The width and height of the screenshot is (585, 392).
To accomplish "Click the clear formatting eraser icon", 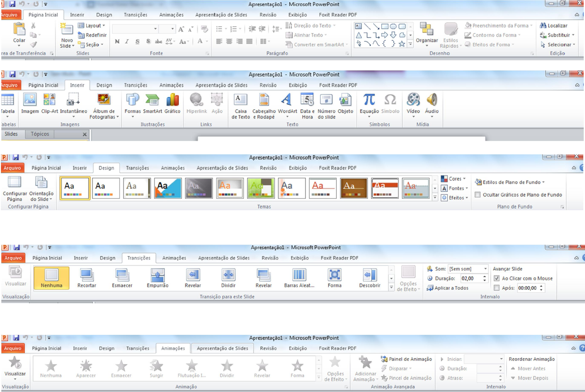I will (204, 29).
